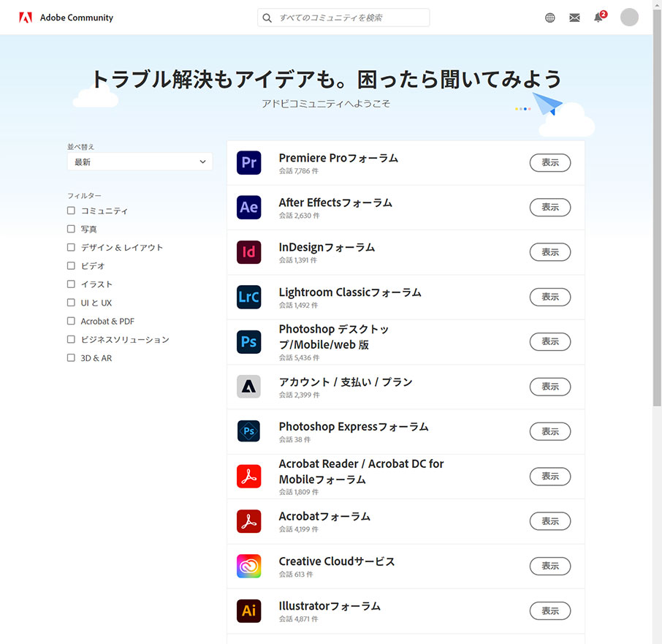662x644 pixels.
Task: Click the Premiere Pro Pr icon
Action: [248, 162]
